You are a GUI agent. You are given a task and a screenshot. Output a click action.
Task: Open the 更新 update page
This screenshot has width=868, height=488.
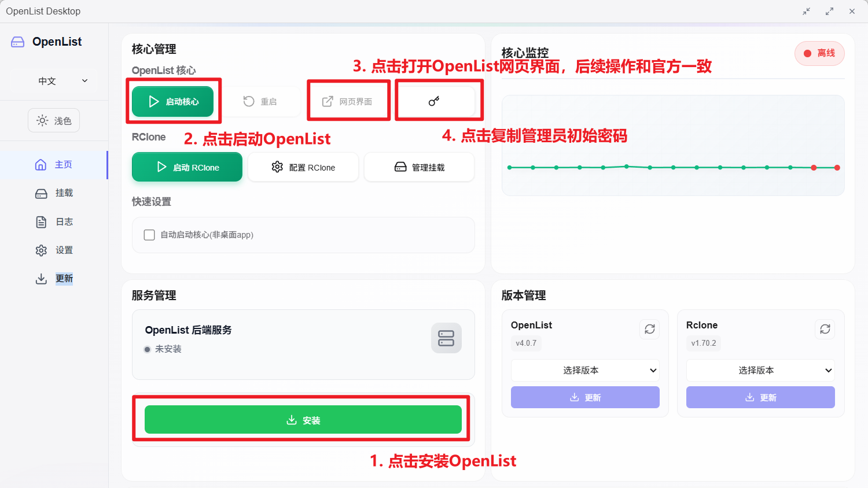pyautogui.click(x=54, y=279)
